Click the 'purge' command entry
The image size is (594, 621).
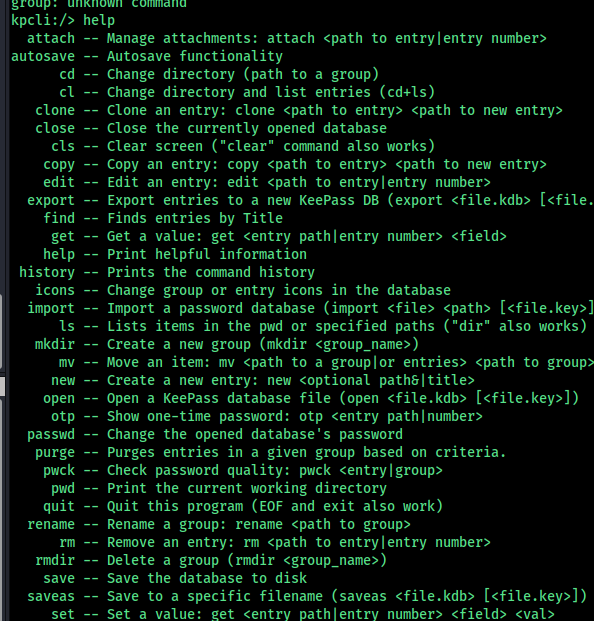(x=55, y=452)
